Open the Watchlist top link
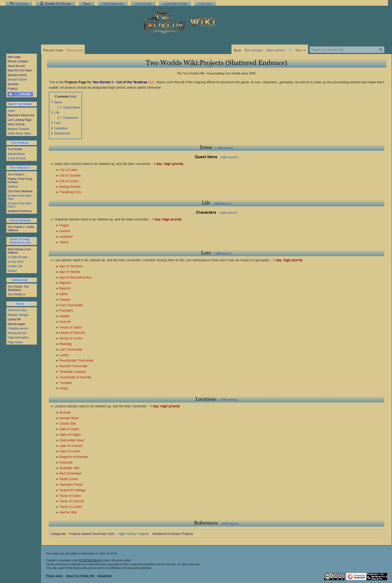The width and height of the screenshot is (392, 583). click(143, 3)
